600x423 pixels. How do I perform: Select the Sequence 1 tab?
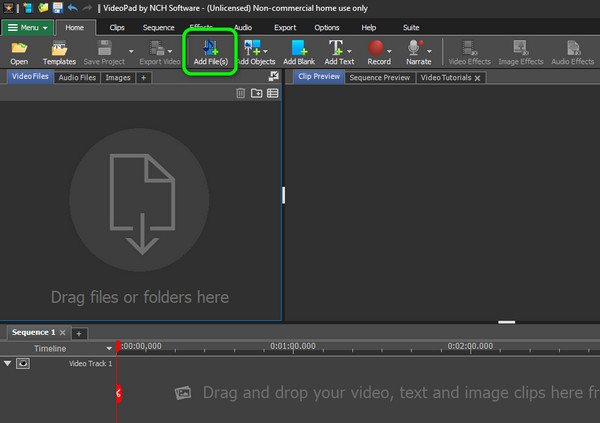[33, 332]
